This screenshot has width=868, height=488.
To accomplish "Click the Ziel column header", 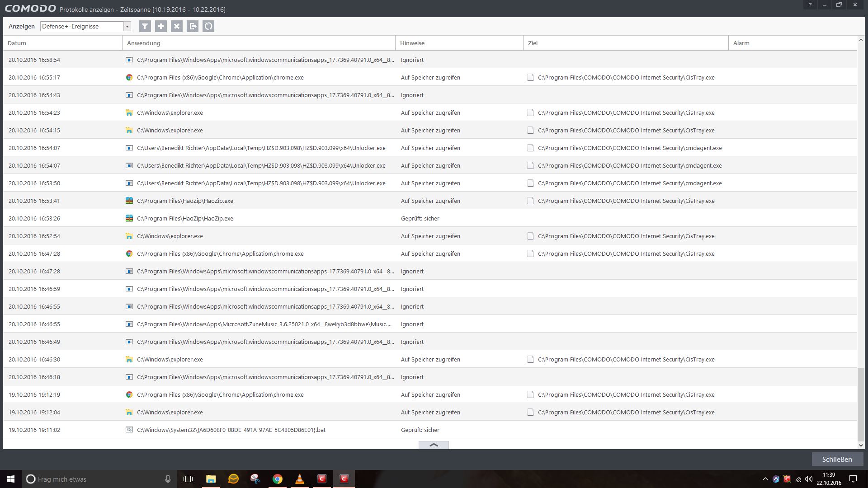I will click(x=533, y=43).
